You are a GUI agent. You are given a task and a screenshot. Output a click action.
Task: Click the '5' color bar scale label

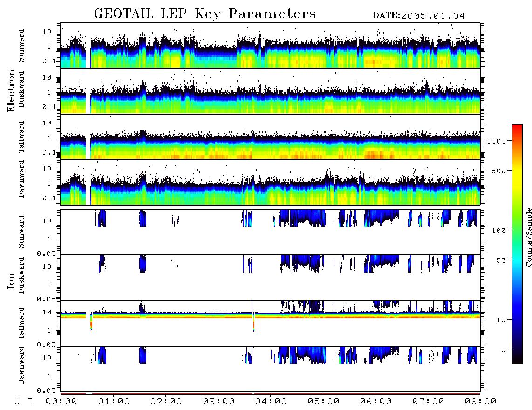point(504,350)
